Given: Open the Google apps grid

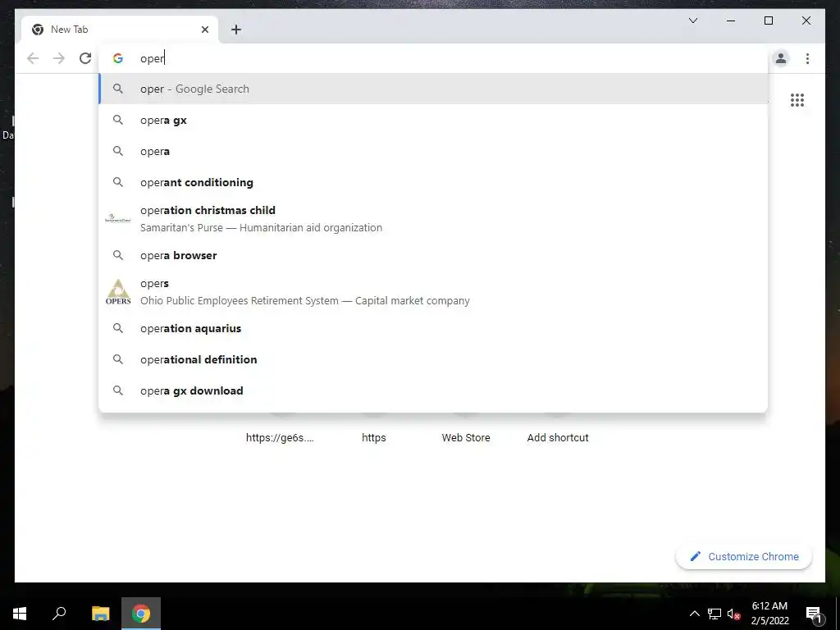Looking at the screenshot, I should click(797, 100).
